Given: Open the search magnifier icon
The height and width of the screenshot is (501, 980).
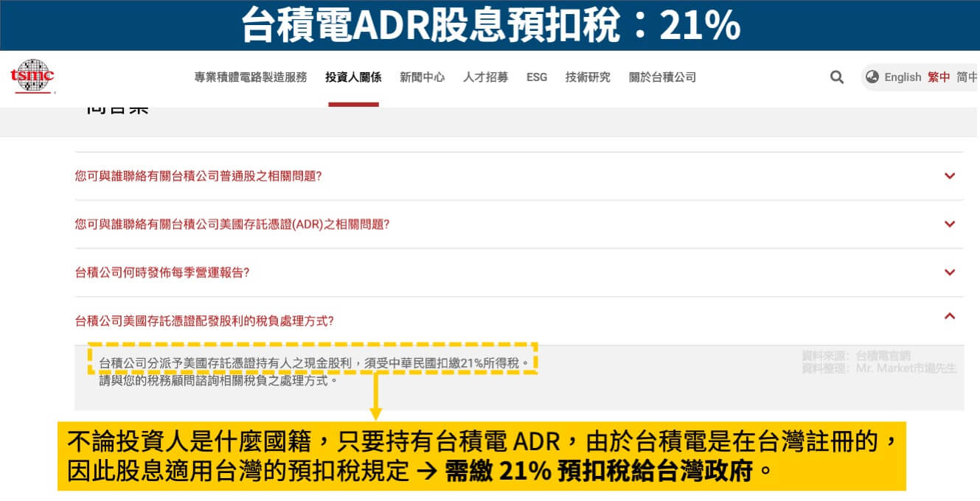Looking at the screenshot, I should tap(837, 77).
